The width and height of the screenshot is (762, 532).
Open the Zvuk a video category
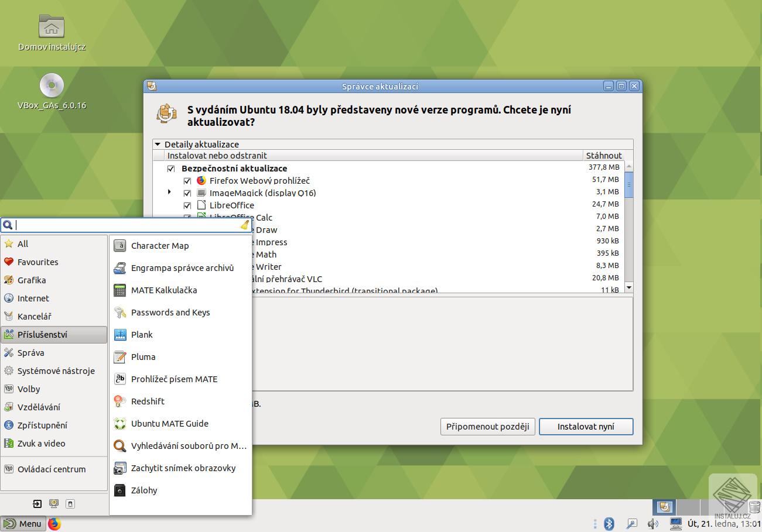(x=54, y=444)
